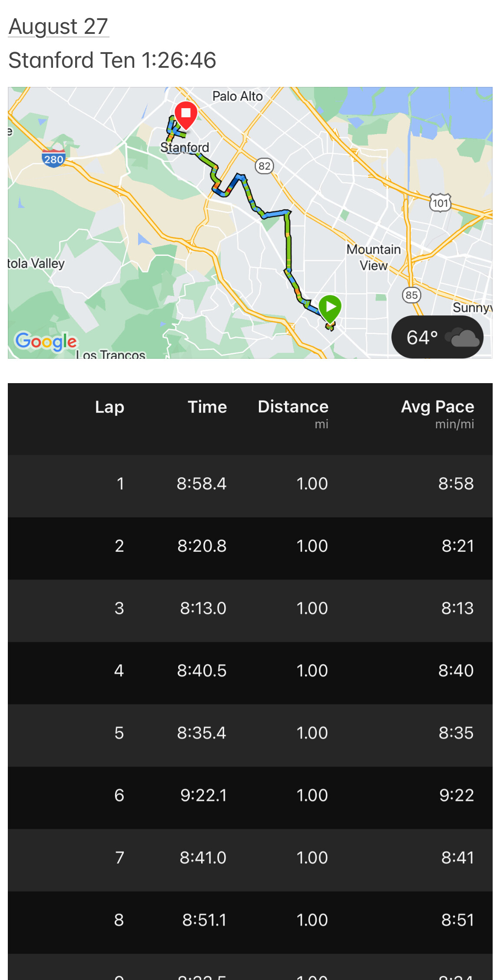Tap the Distance column header

tap(293, 407)
